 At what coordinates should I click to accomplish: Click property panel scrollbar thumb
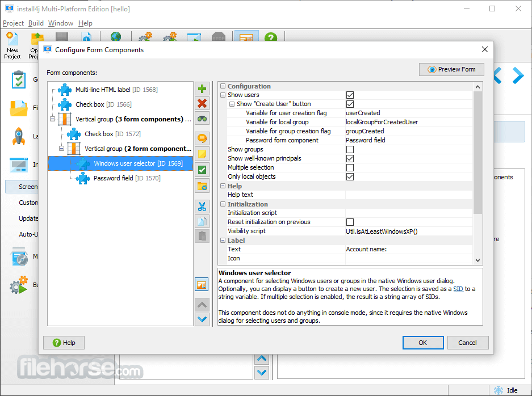[477, 153]
